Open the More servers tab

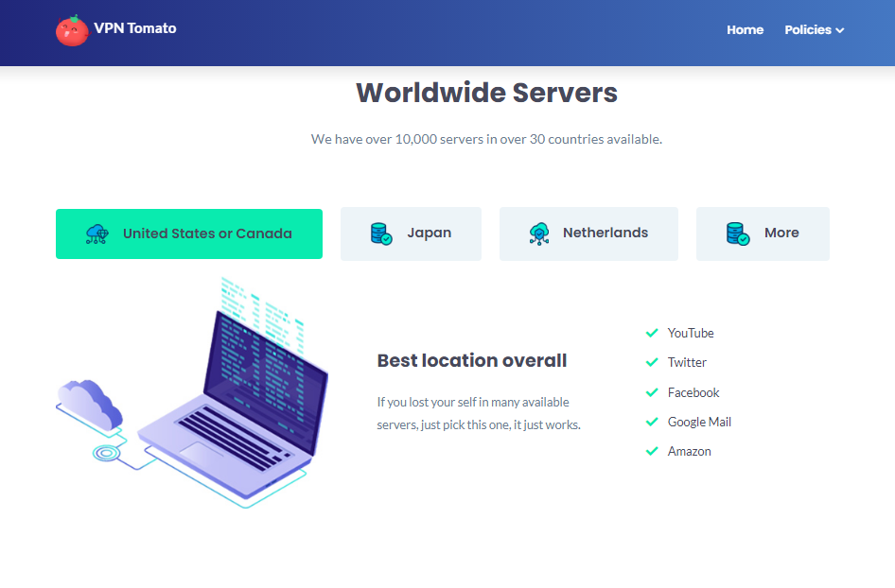pyautogui.click(x=763, y=233)
